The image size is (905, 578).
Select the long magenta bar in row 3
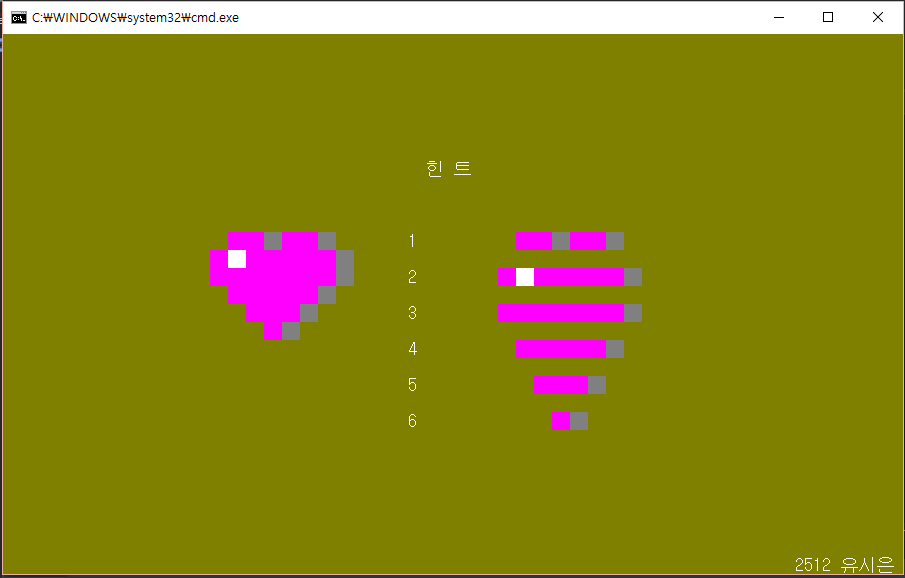[x=560, y=312]
